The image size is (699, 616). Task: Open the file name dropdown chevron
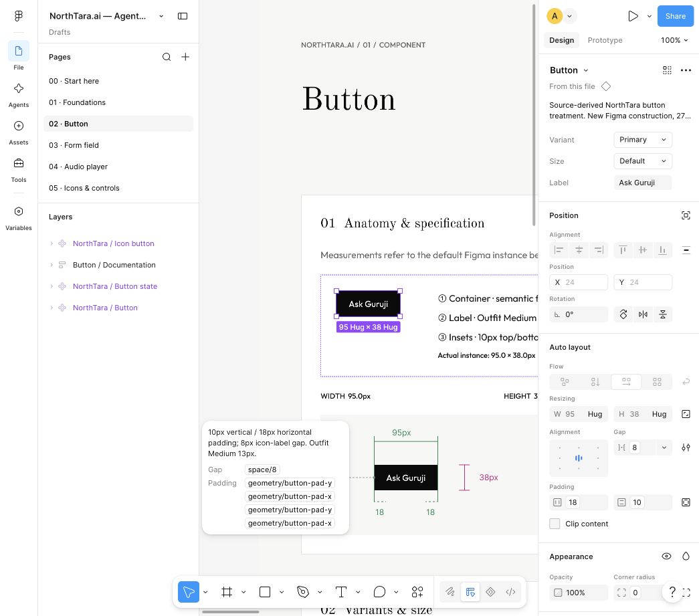(x=161, y=16)
